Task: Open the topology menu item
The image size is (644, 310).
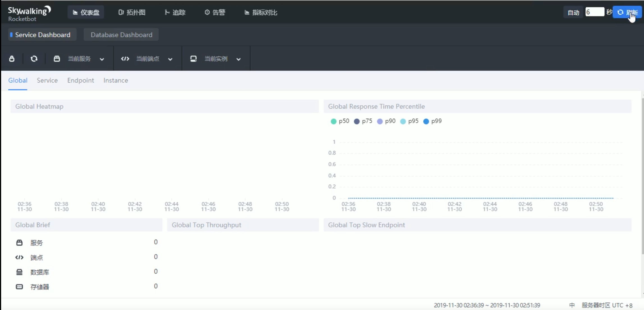Action: click(x=132, y=12)
